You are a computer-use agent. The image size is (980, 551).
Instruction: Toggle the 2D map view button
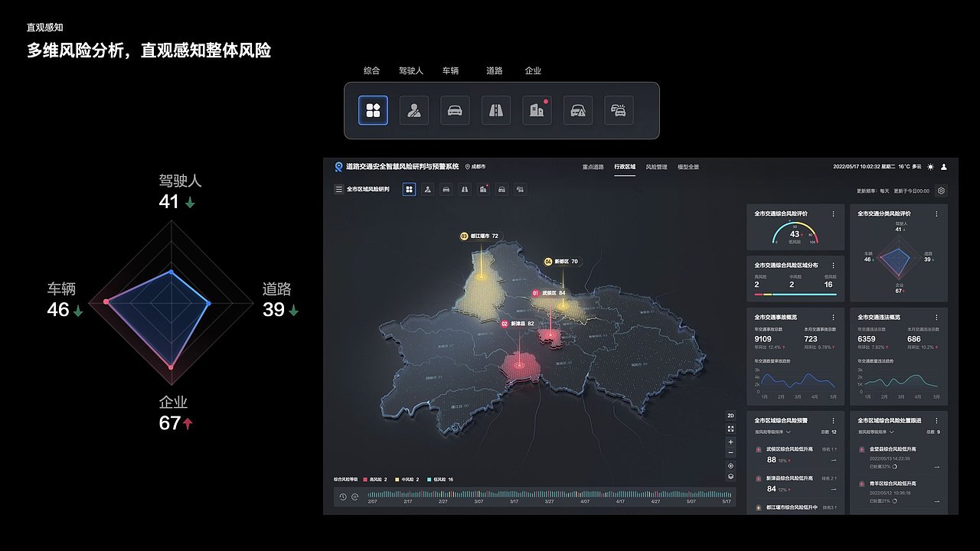730,416
